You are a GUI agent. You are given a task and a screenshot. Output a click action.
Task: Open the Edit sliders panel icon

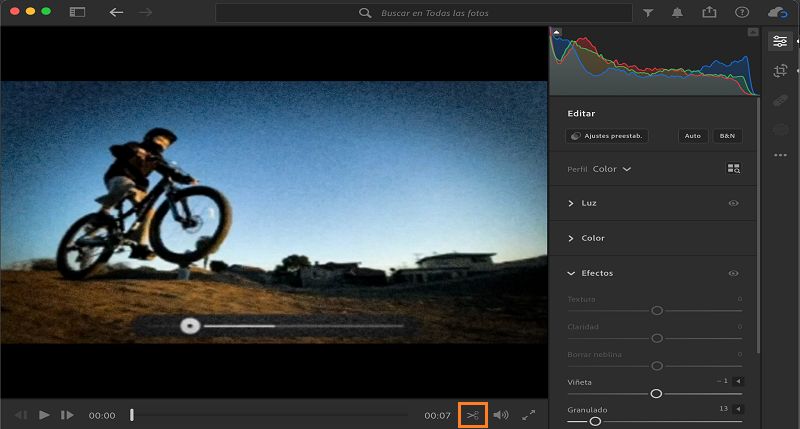click(780, 41)
